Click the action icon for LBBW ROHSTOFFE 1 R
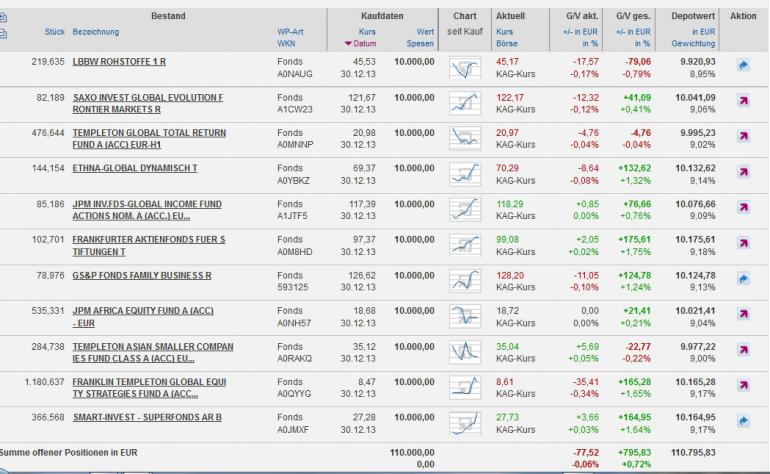Viewport: 770px width, 474px height. (x=743, y=67)
